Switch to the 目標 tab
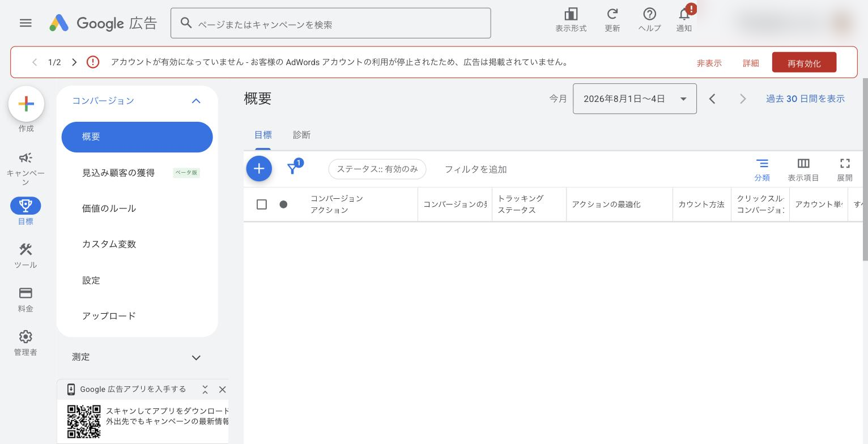Screen dimensions: 868x444 (263, 135)
